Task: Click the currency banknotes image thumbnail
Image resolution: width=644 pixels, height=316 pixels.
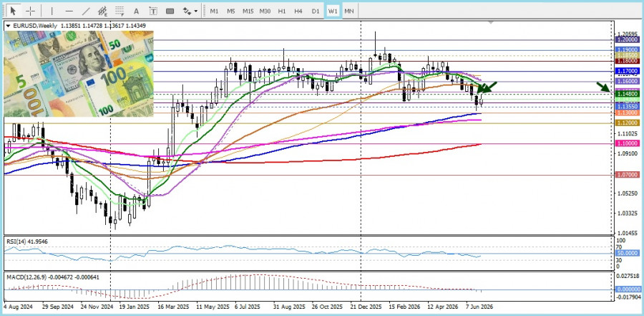Action: (x=79, y=74)
